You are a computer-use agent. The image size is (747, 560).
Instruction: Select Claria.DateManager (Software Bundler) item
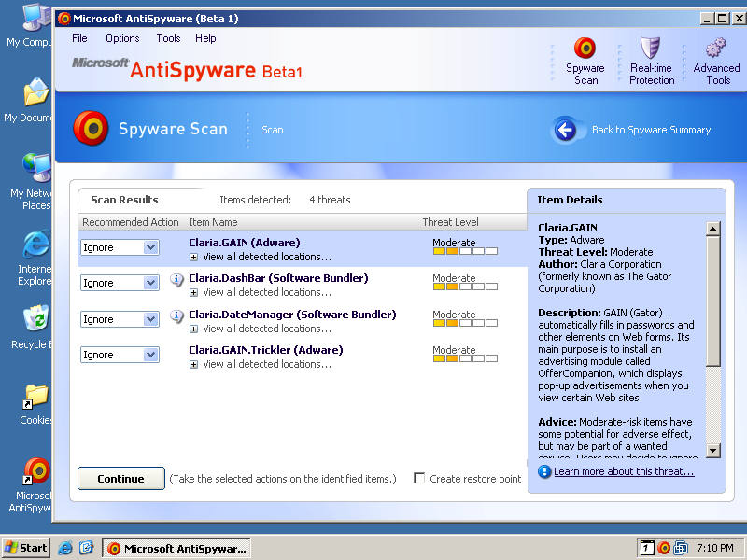(292, 315)
